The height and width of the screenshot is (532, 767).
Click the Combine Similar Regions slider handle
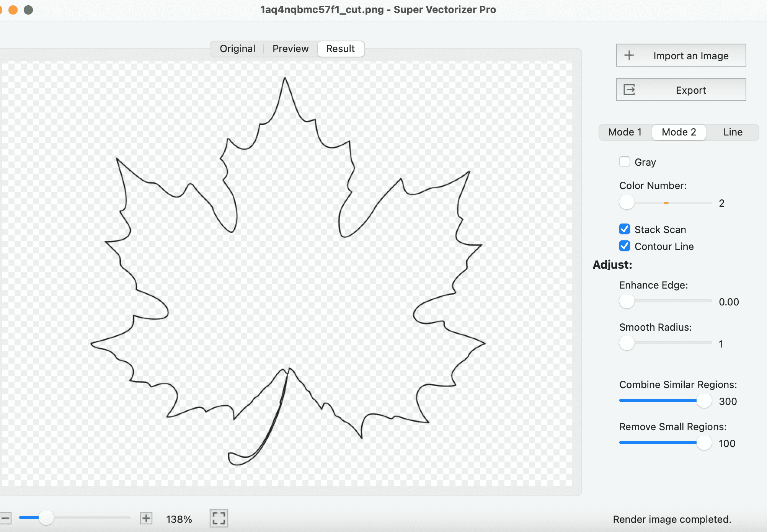click(x=704, y=400)
